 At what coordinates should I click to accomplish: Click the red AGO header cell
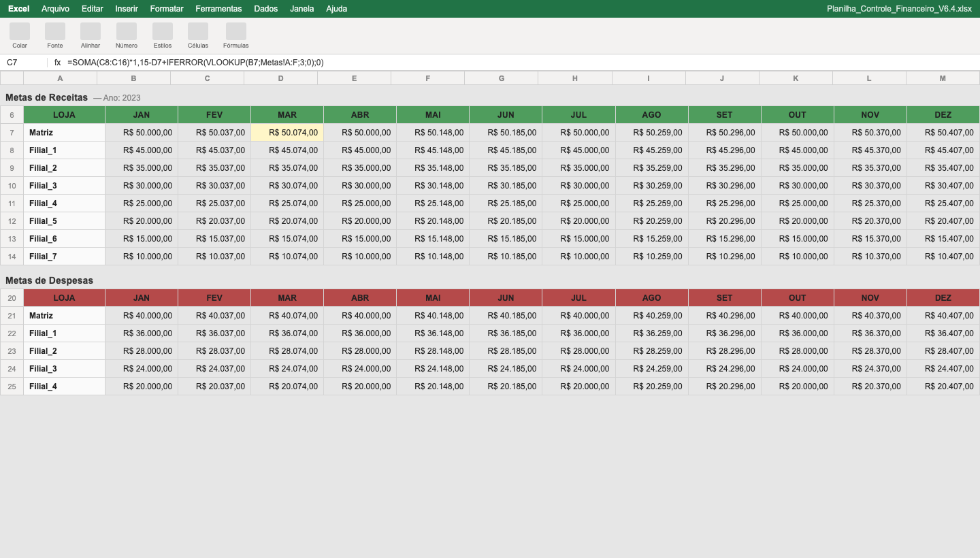tap(651, 298)
